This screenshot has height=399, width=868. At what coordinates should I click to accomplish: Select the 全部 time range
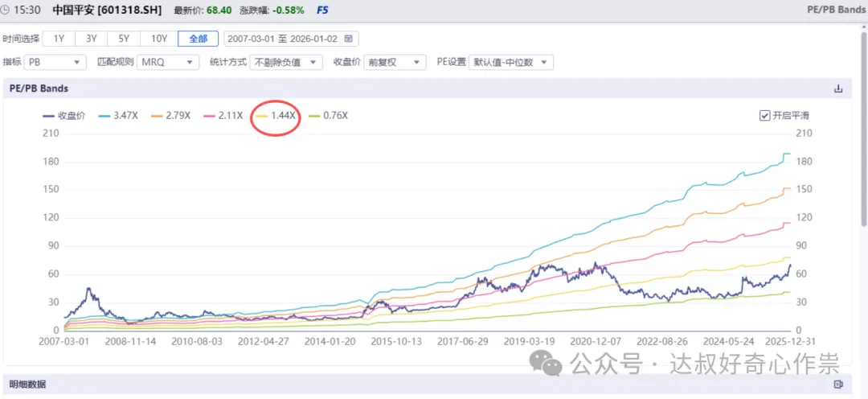click(199, 39)
